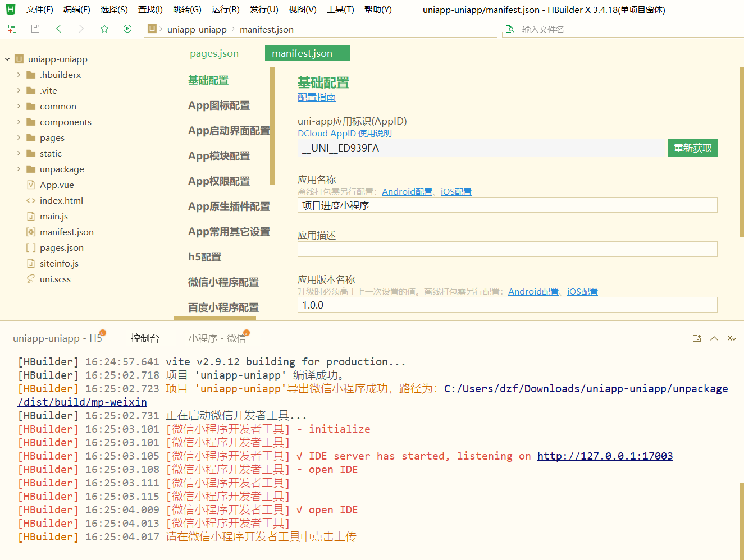This screenshot has width=744, height=560.
Task: Expand the static folder
Action: [x=19, y=153]
